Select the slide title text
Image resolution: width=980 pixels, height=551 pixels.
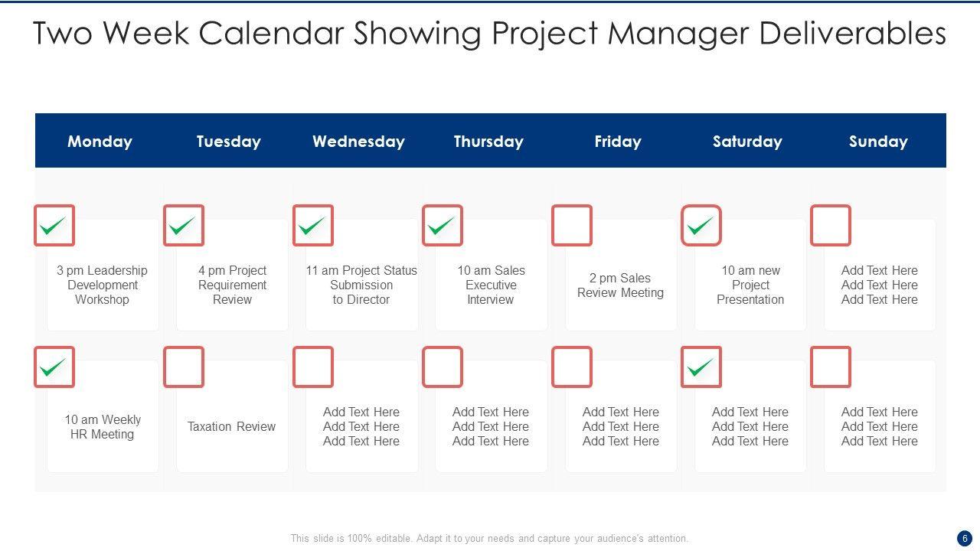490,34
